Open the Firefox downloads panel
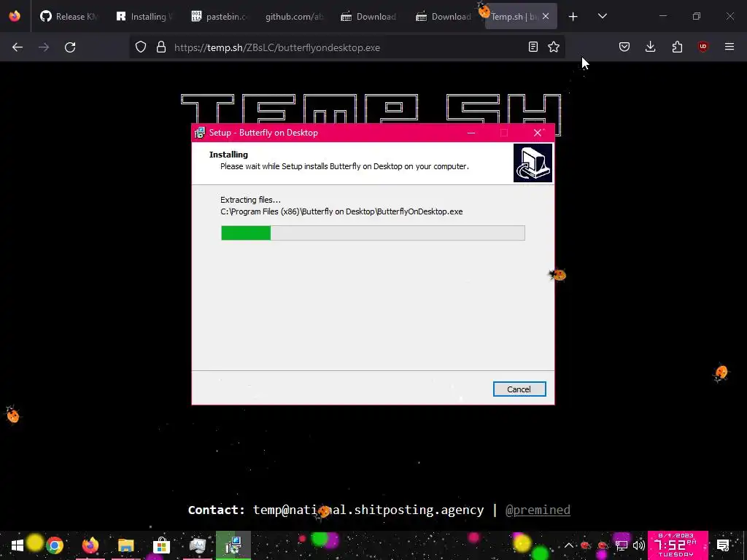This screenshot has height=560, width=747. [650, 47]
